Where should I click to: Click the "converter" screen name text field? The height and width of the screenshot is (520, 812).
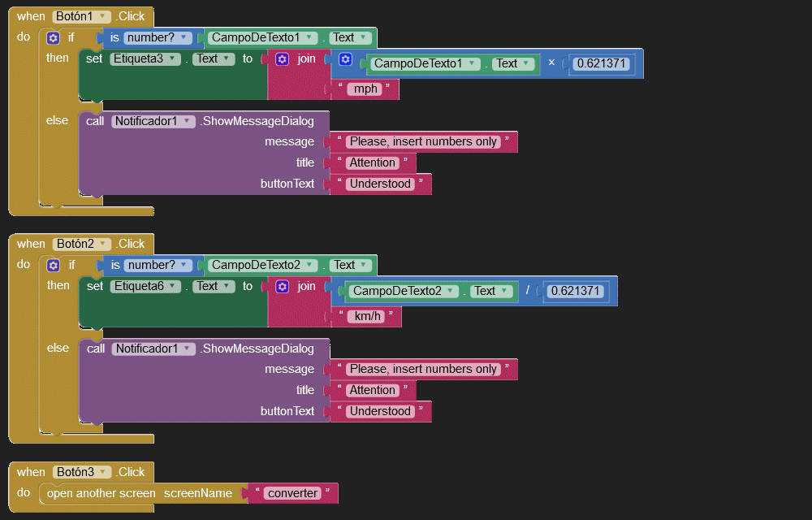(x=293, y=493)
